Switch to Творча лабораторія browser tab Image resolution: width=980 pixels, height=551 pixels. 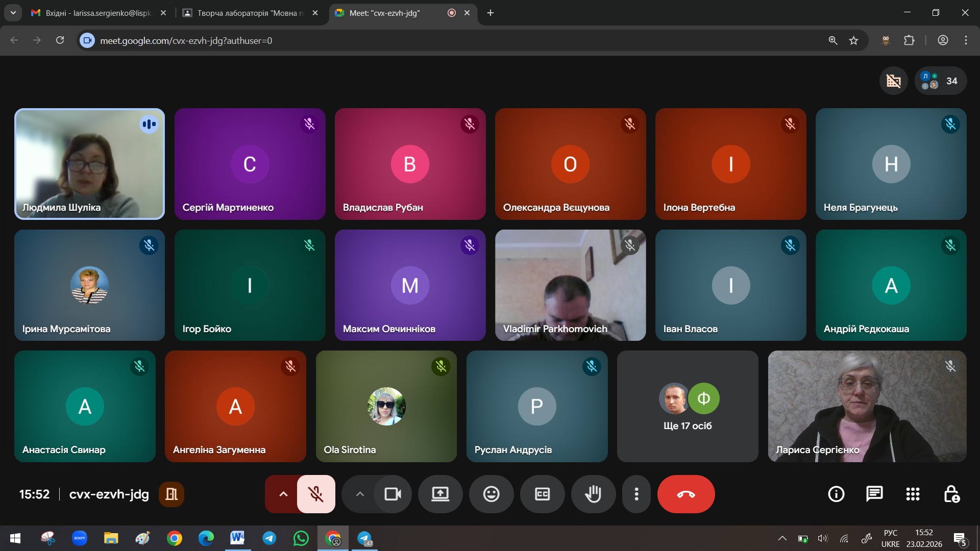pos(248,13)
